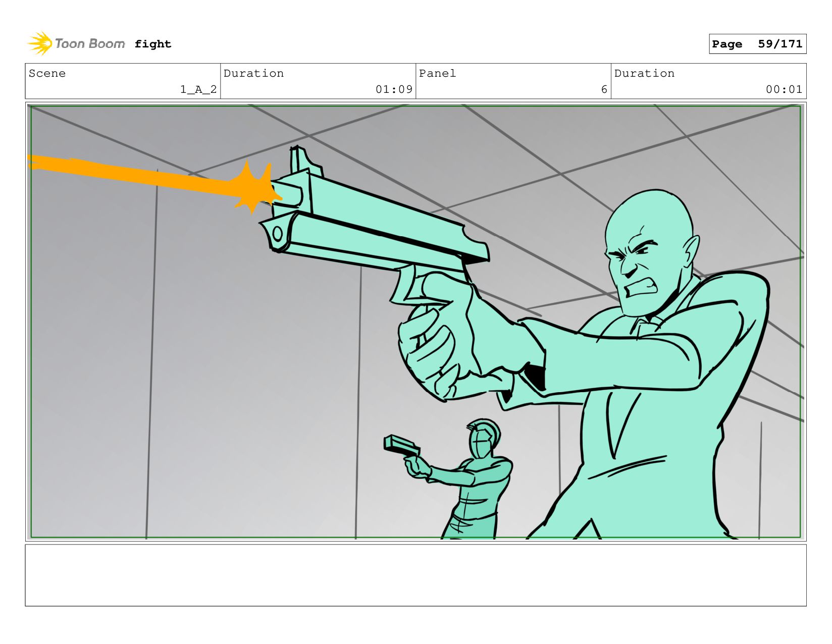Click the 'Scene' header label
The width and height of the screenshot is (832, 644).
point(47,73)
